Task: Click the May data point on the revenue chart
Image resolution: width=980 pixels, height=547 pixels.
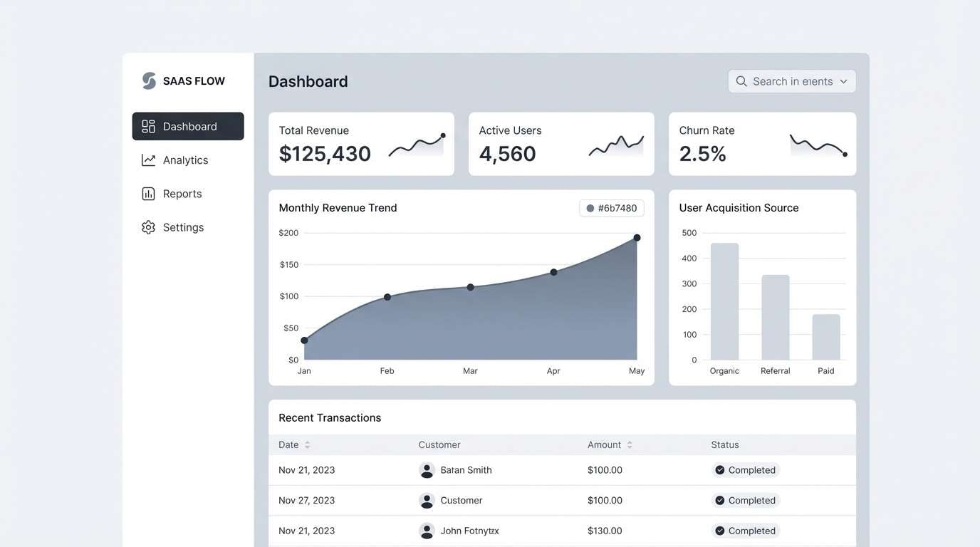Action: pyautogui.click(x=636, y=237)
